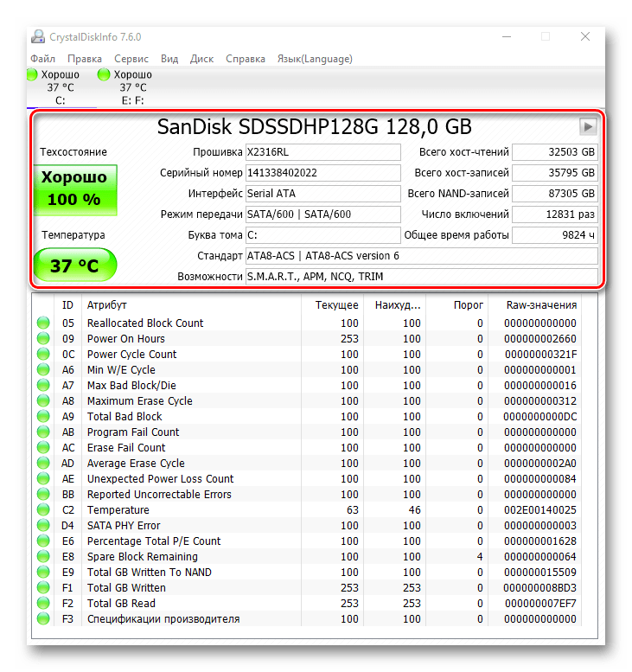Click status circle for Reported Uncorrectable Errors
This screenshot has height=672, width=632.
43,494
